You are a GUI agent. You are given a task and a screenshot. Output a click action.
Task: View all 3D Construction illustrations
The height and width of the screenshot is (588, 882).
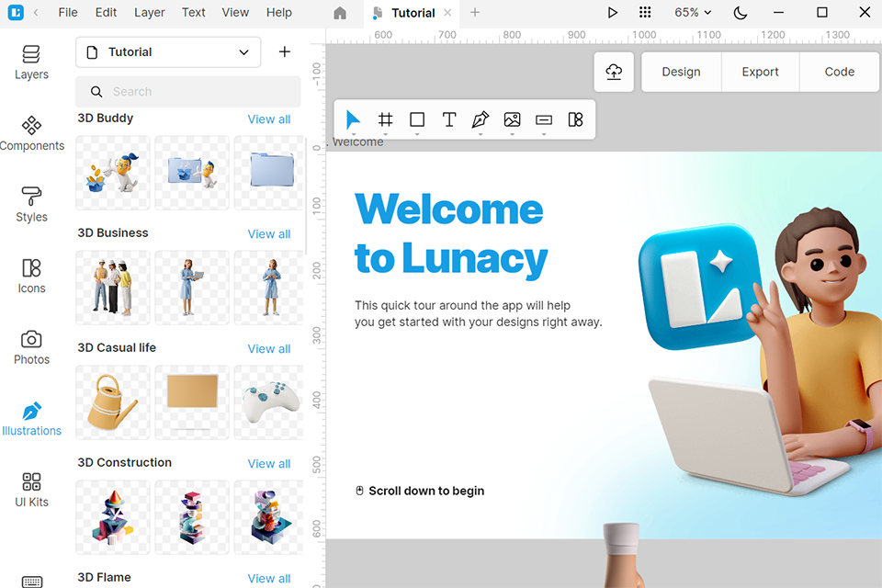point(269,464)
